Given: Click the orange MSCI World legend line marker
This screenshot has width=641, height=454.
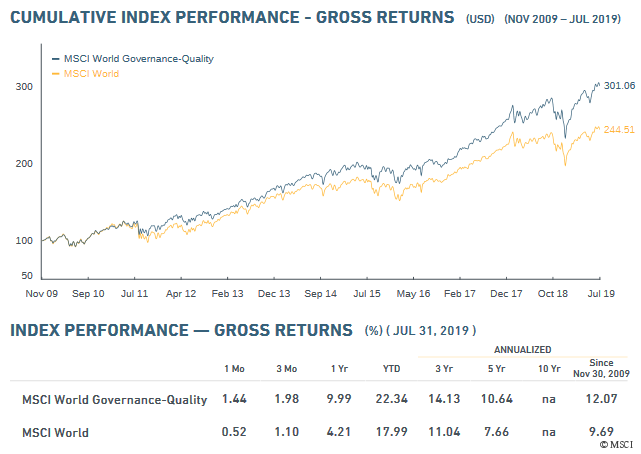Looking at the screenshot, I should [x=54, y=74].
